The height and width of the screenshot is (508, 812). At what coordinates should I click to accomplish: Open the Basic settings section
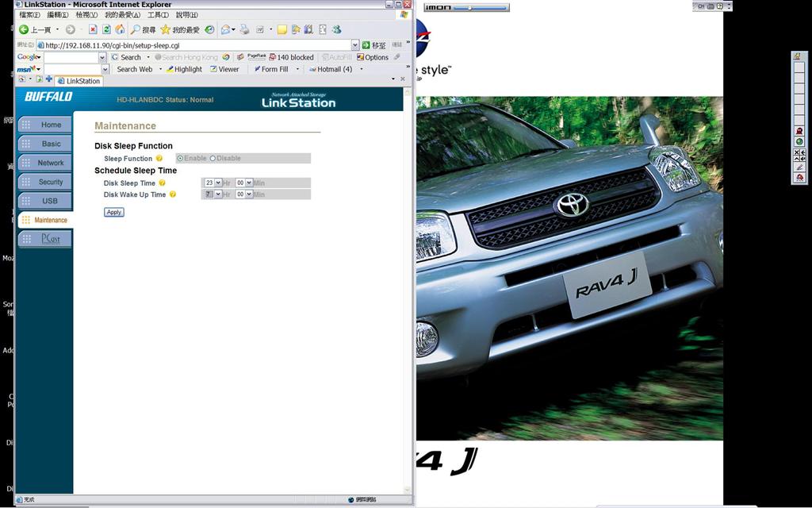click(x=44, y=144)
